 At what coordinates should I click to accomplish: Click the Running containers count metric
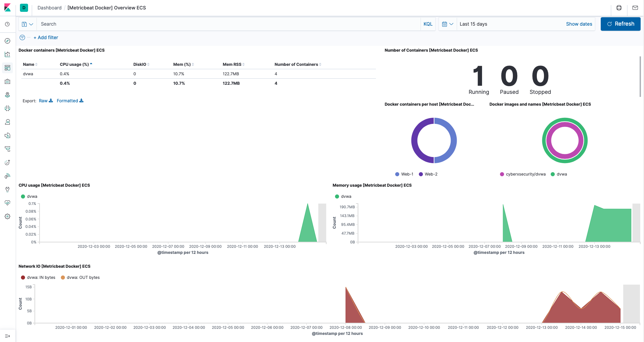coord(479,80)
